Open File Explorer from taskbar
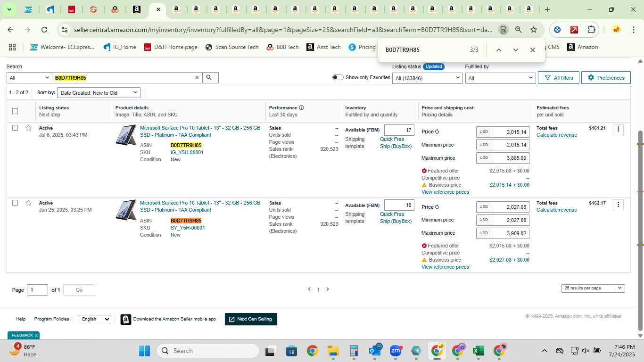The width and height of the screenshot is (644, 362). (x=333, y=351)
